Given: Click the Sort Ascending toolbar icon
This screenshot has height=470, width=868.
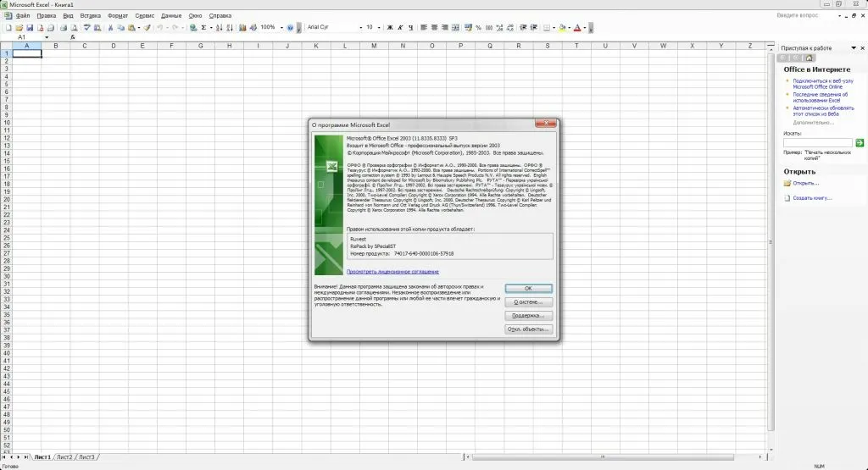Looking at the screenshot, I should [x=220, y=27].
